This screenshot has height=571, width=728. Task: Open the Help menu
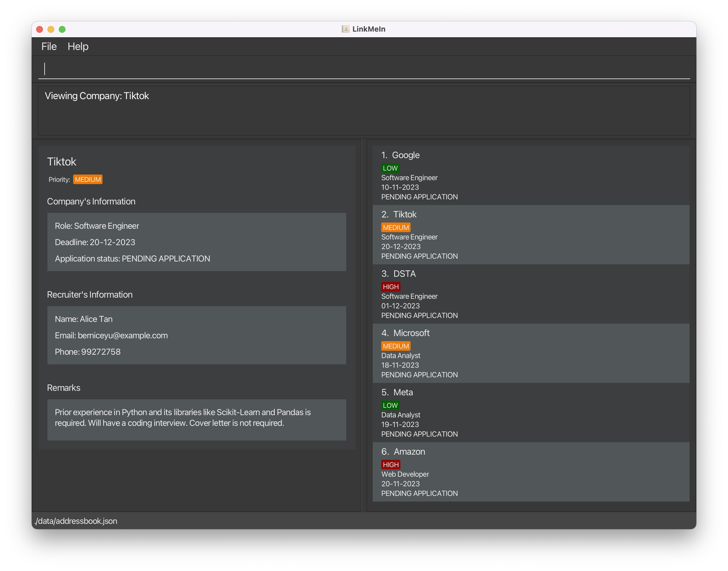pyautogui.click(x=78, y=47)
